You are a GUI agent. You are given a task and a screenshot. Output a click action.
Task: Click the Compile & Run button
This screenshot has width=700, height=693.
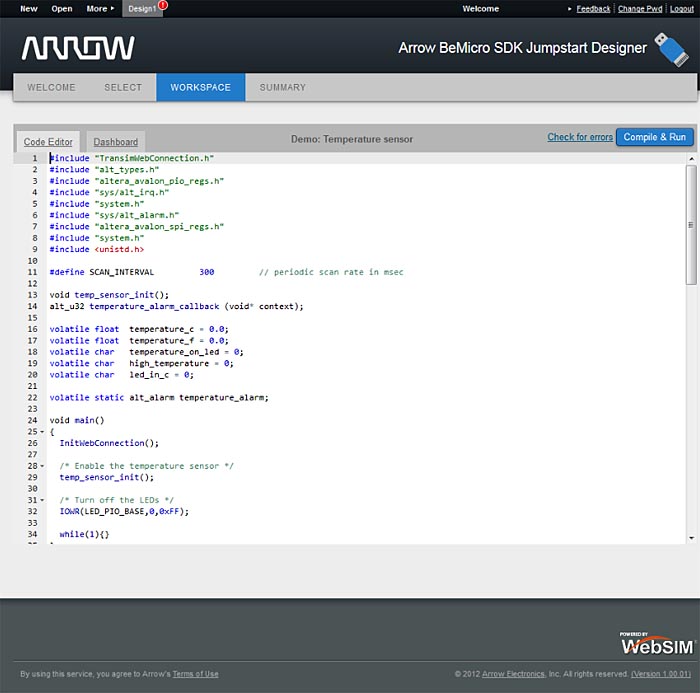click(x=654, y=137)
